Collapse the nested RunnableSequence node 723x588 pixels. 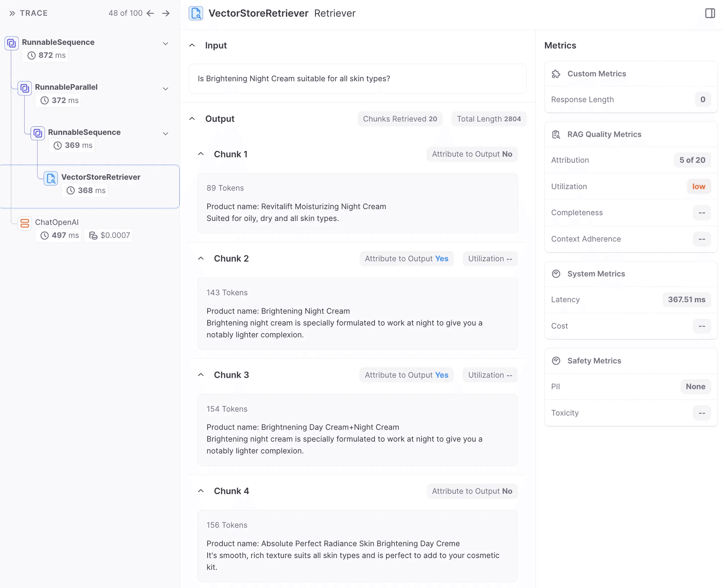coord(166,133)
